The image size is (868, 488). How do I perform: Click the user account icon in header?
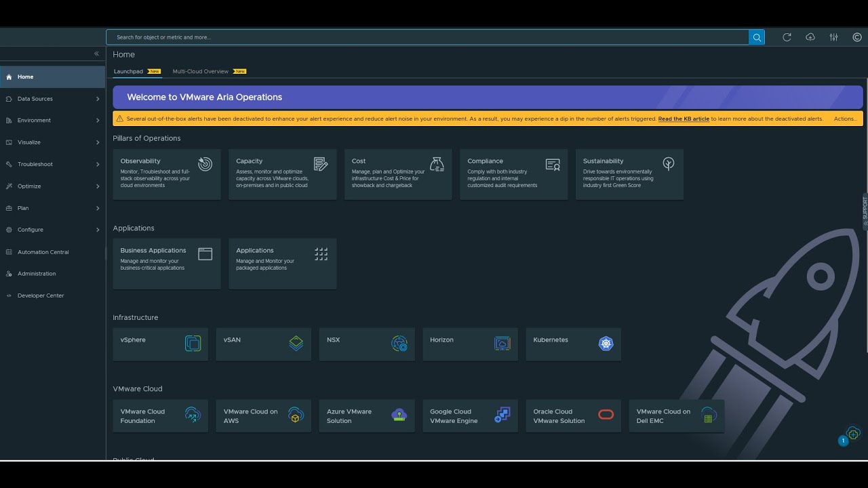[857, 37]
